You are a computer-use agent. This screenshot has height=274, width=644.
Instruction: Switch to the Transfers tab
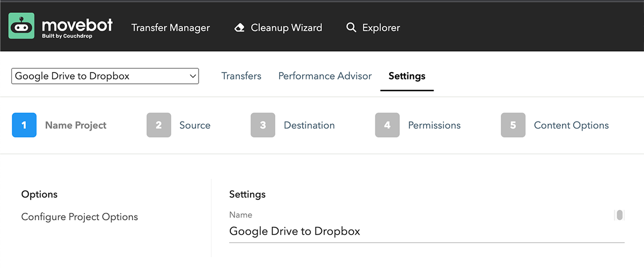[241, 76]
